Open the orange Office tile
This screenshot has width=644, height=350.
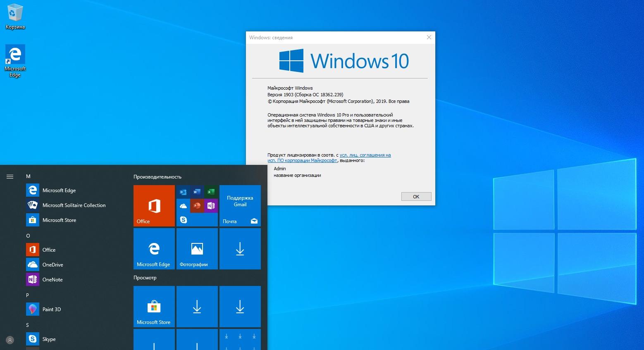154,206
